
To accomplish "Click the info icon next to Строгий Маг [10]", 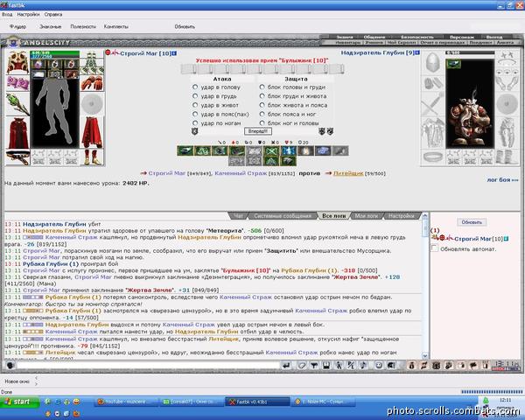I will point(174,53).
